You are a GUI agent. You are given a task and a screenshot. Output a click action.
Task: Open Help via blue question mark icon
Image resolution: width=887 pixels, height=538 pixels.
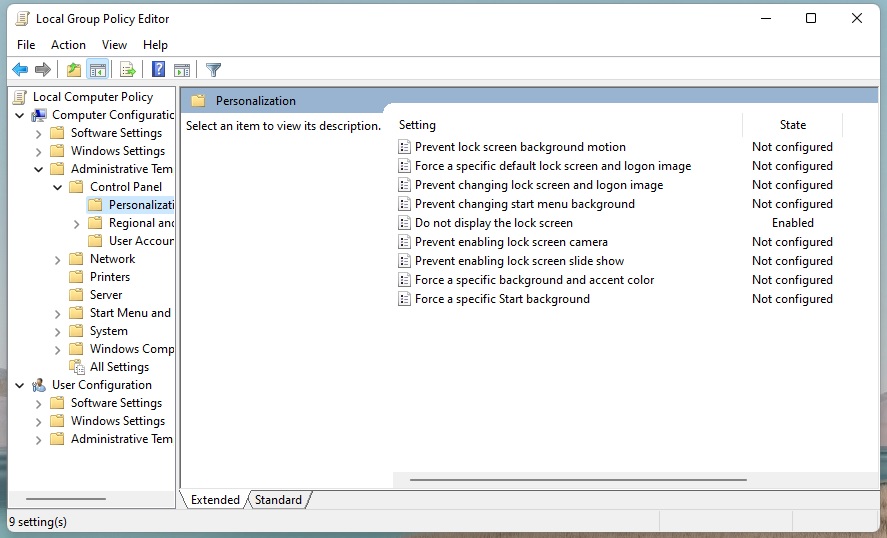[158, 69]
